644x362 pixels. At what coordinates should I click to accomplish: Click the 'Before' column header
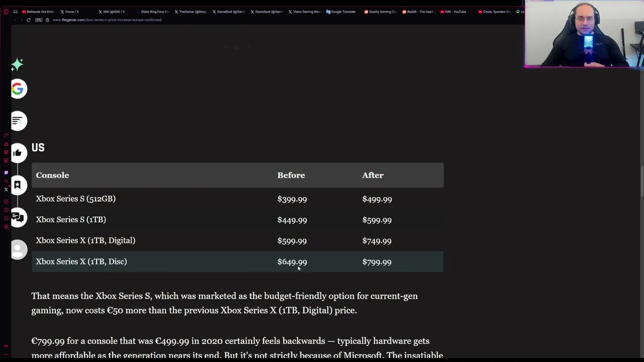291,175
